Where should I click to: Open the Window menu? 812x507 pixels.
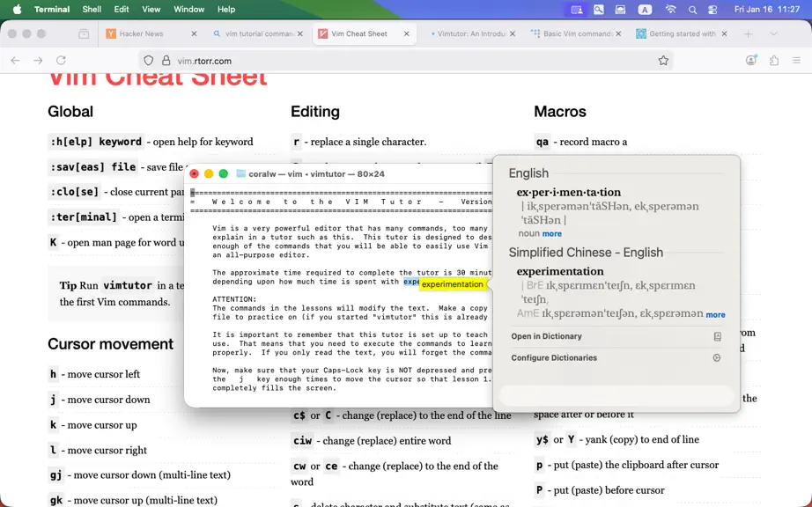[x=188, y=10]
